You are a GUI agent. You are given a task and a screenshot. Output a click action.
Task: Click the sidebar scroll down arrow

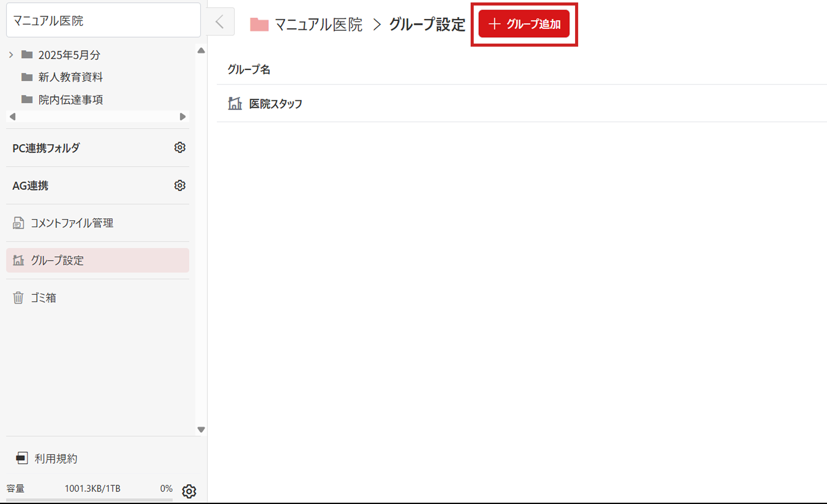(201, 429)
